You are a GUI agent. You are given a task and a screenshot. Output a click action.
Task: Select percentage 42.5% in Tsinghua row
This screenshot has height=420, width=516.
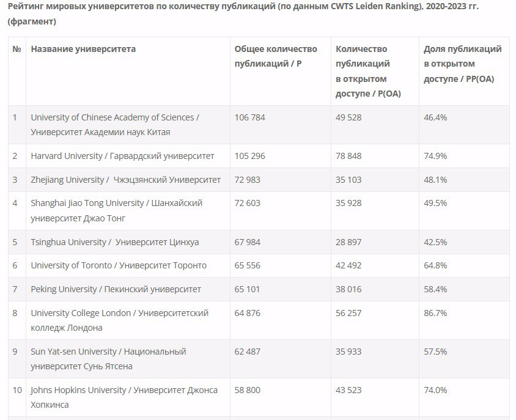click(435, 242)
